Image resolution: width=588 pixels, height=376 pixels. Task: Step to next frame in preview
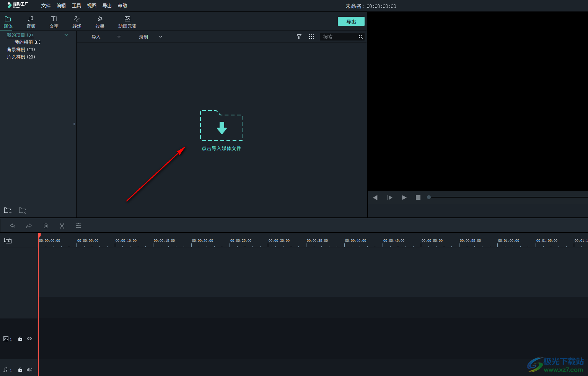[x=390, y=198]
